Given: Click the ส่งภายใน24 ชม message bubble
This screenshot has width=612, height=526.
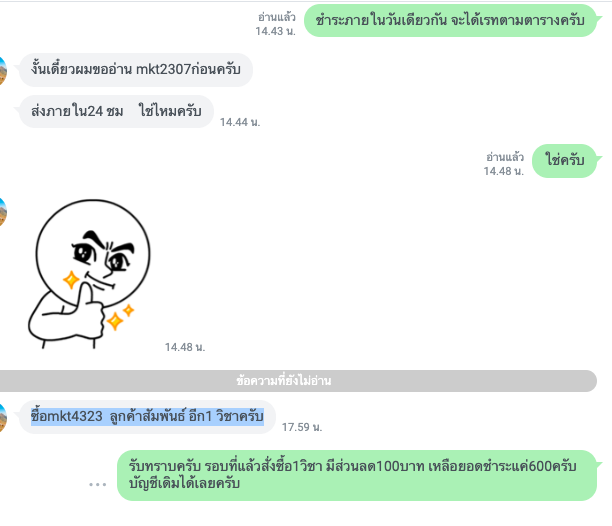Looking at the screenshot, I should tap(116, 111).
